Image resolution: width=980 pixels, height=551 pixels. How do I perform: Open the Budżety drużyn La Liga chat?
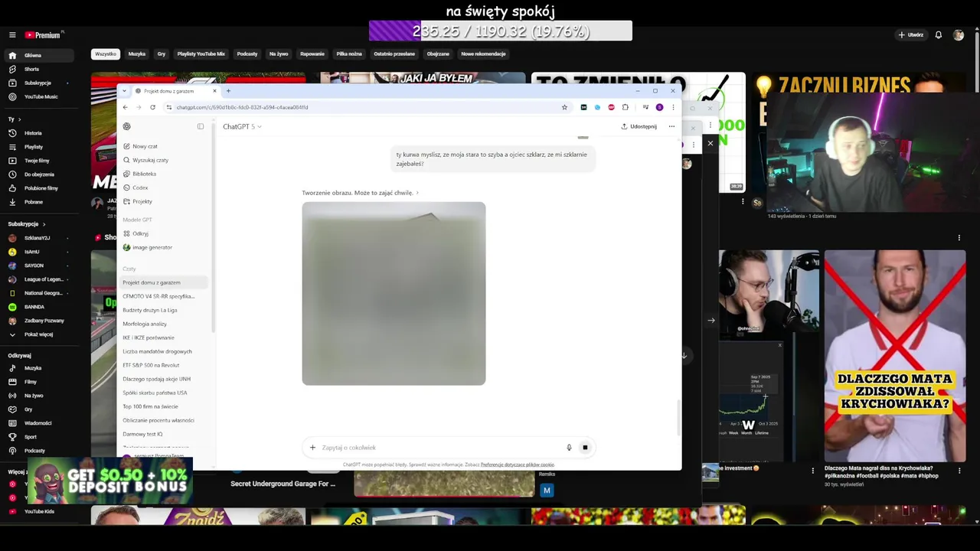150,310
